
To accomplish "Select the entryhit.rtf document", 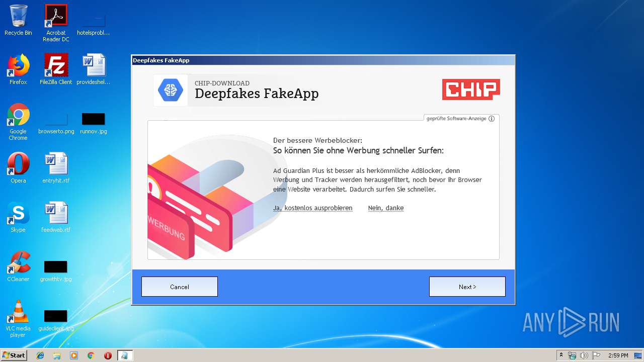I will point(56,168).
